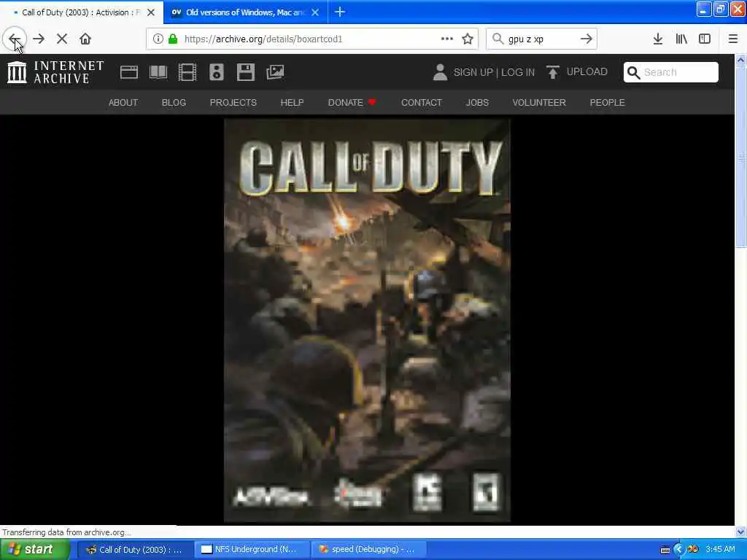Open the Firefox library
The width and height of the screenshot is (747, 560).
coord(681,39)
